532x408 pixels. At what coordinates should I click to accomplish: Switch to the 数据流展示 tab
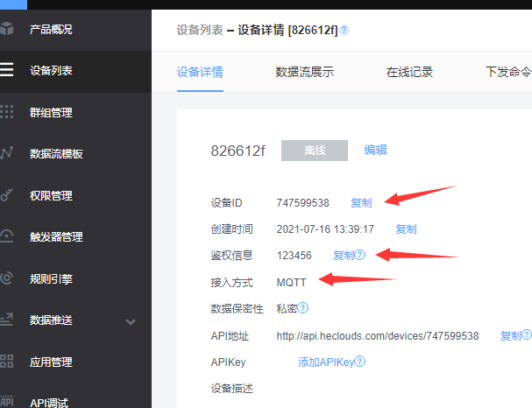[305, 72]
